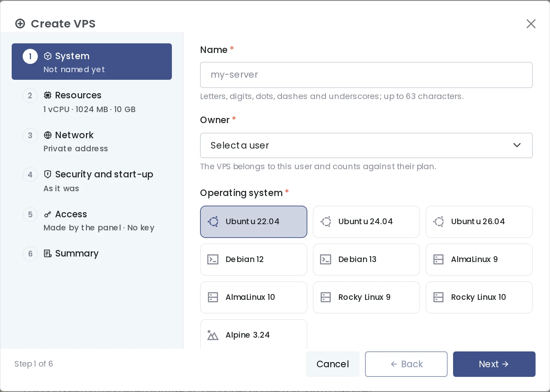Click the Next button
The width and height of the screenshot is (550, 392).
494,364
